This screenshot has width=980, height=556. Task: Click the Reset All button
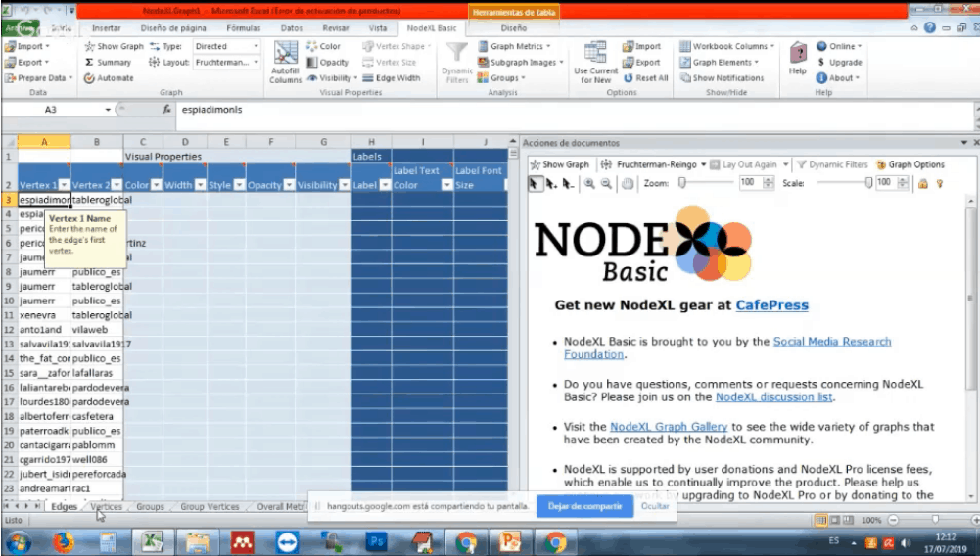(x=645, y=78)
